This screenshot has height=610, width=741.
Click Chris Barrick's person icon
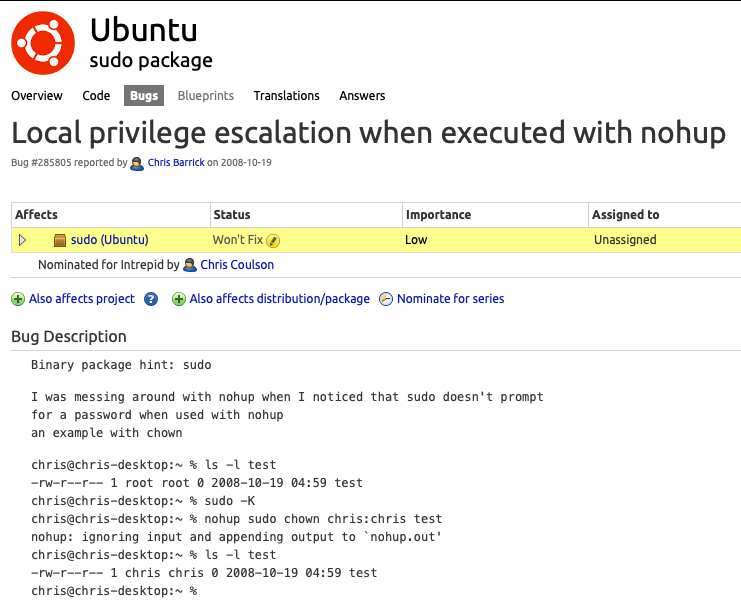[x=137, y=163]
